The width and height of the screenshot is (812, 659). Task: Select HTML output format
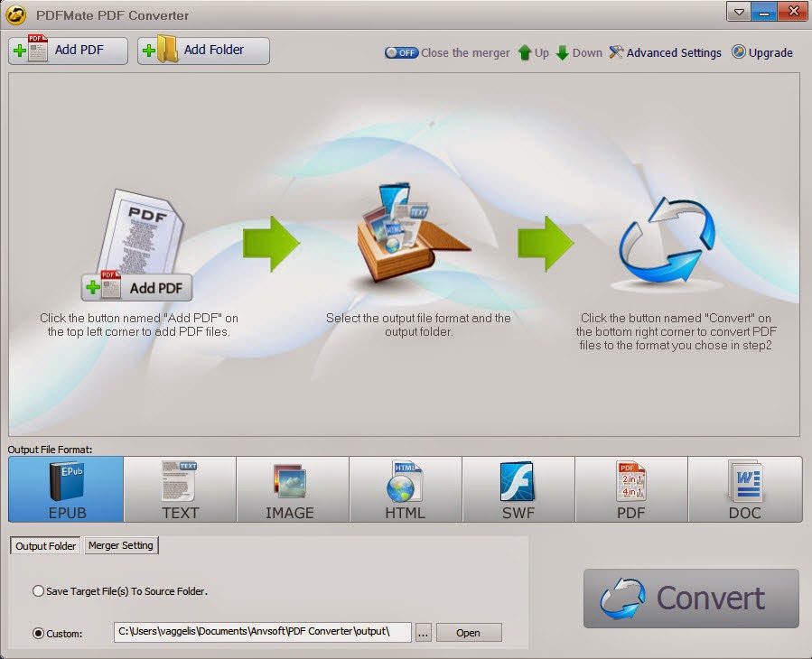click(x=406, y=489)
